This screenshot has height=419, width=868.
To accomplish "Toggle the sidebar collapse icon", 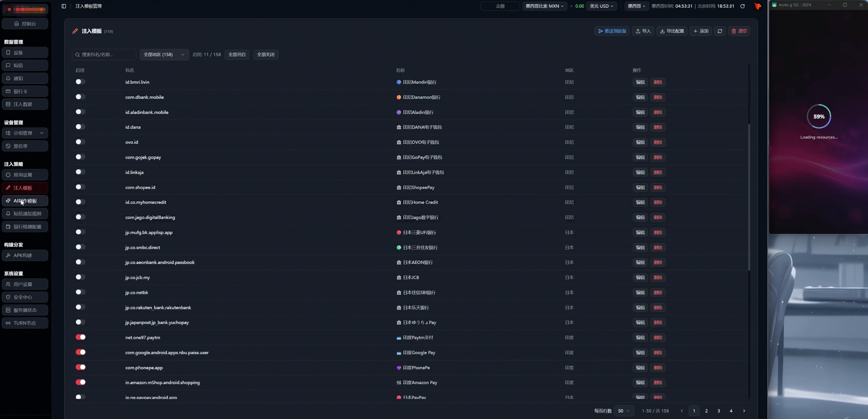I will (x=64, y=6).
